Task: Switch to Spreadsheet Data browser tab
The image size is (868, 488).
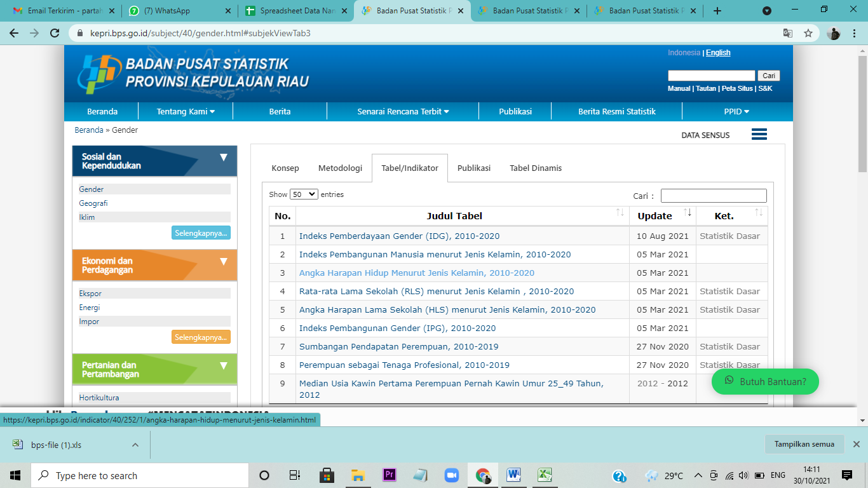Action: pyautogui.click(x=297, y=11)
